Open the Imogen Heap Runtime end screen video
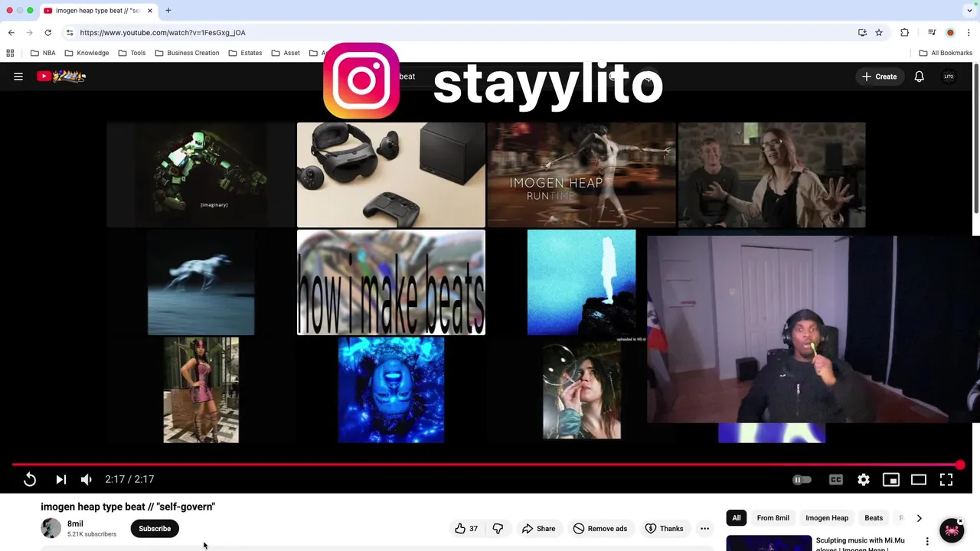This screenshot has height=551, width=980. point(581,175)
